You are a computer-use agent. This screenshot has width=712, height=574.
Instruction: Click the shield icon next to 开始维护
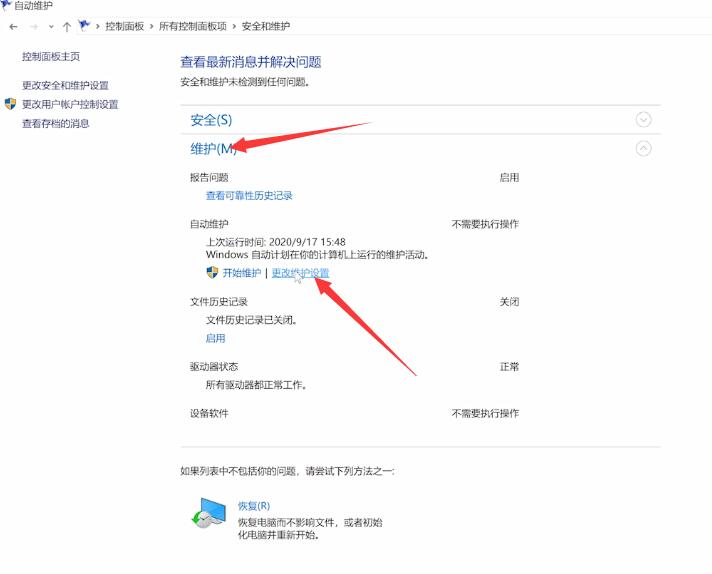pos(212,272)
